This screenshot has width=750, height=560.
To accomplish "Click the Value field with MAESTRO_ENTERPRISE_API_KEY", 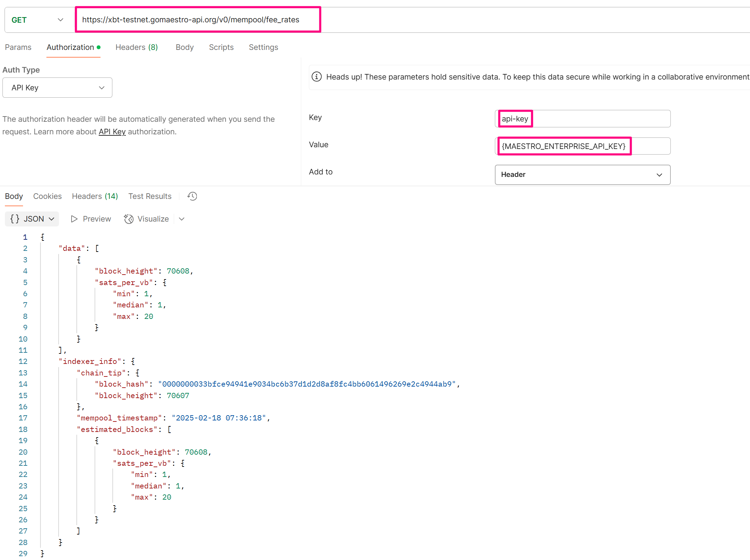I will (564, 146).
